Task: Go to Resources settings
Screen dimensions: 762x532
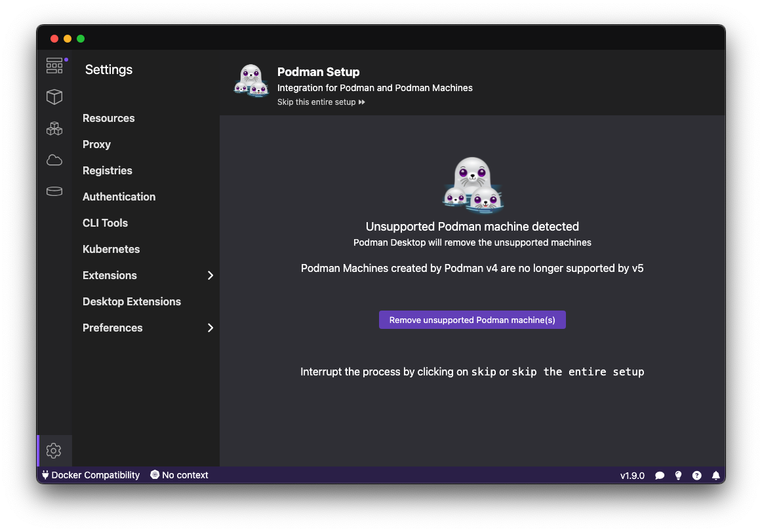Action: point(108,118)
